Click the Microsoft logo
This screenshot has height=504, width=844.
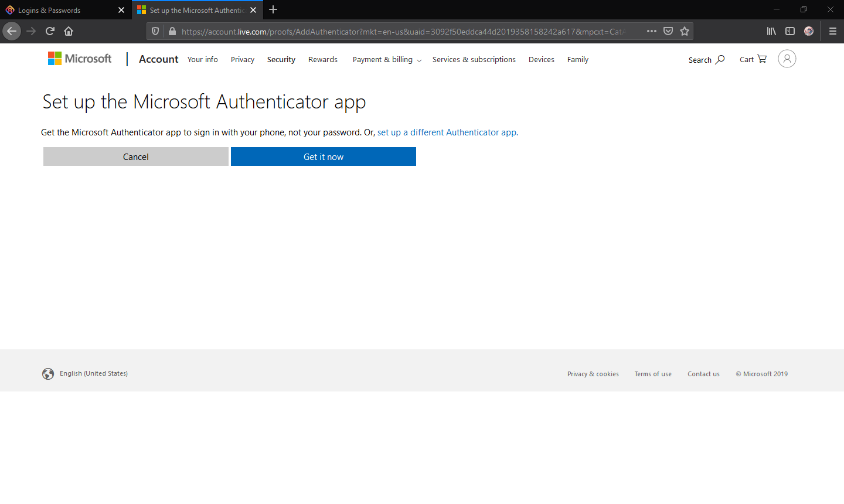80,59
